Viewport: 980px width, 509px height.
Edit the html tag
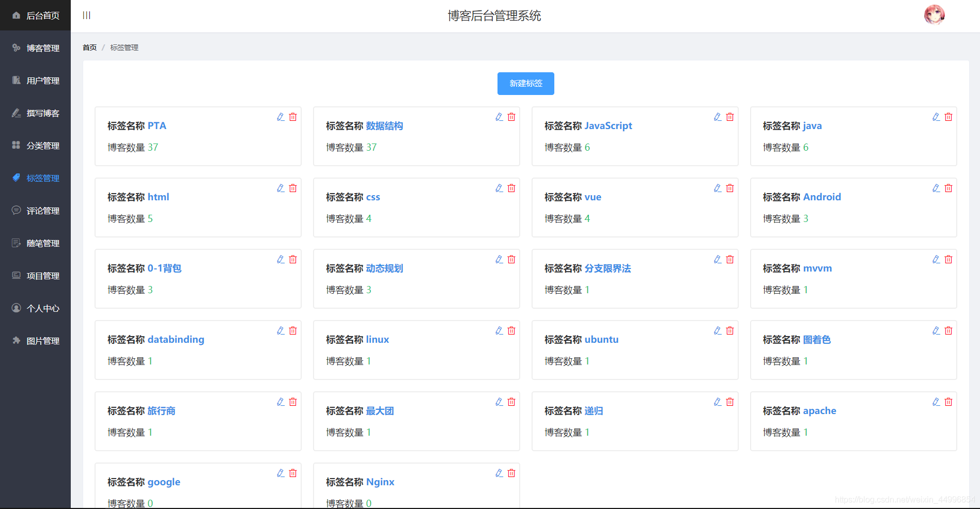(x=281, y=188)
